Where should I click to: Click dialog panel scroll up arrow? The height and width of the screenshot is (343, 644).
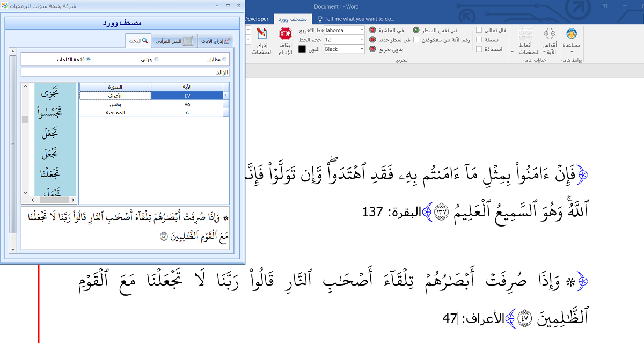(x=14, y=52)
